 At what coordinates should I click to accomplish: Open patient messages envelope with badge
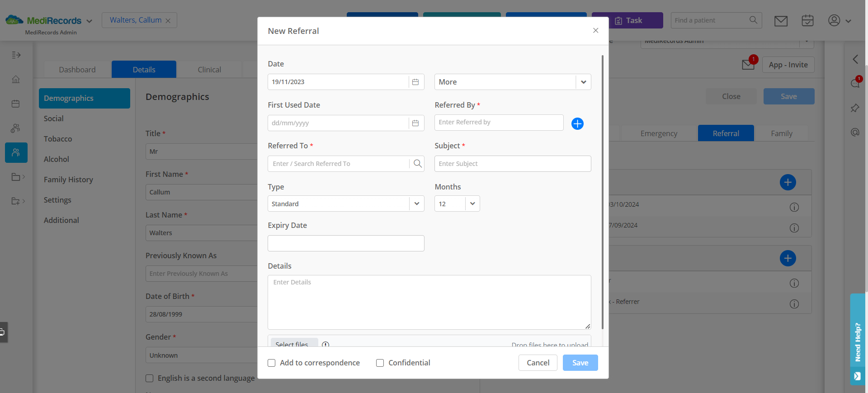pos(749,64)
